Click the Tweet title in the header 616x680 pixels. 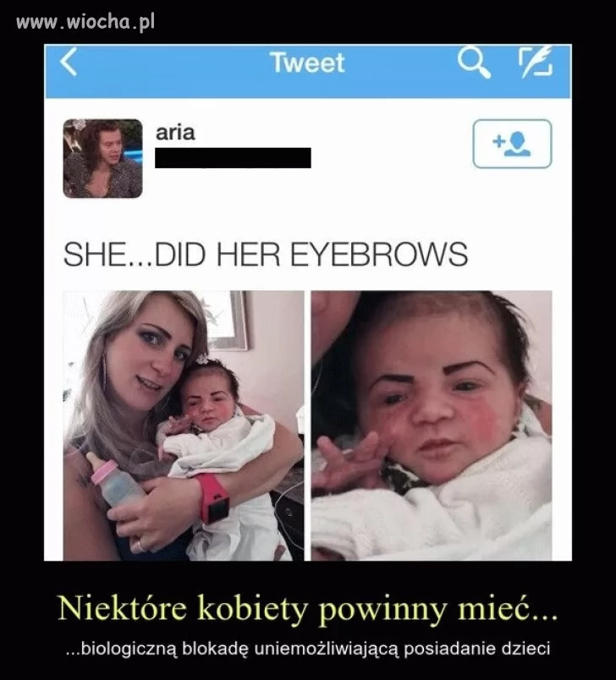click(x=307, y=63)
